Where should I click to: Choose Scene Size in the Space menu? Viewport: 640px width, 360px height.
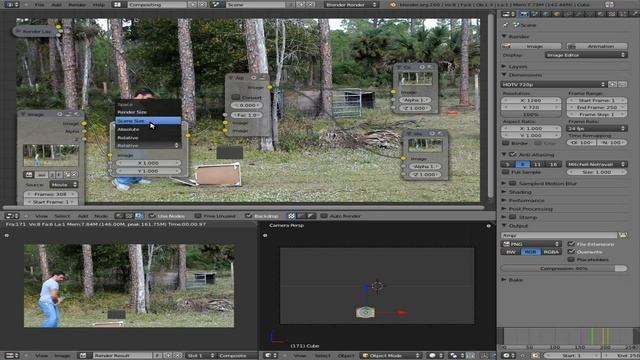(x=148, y=121)
